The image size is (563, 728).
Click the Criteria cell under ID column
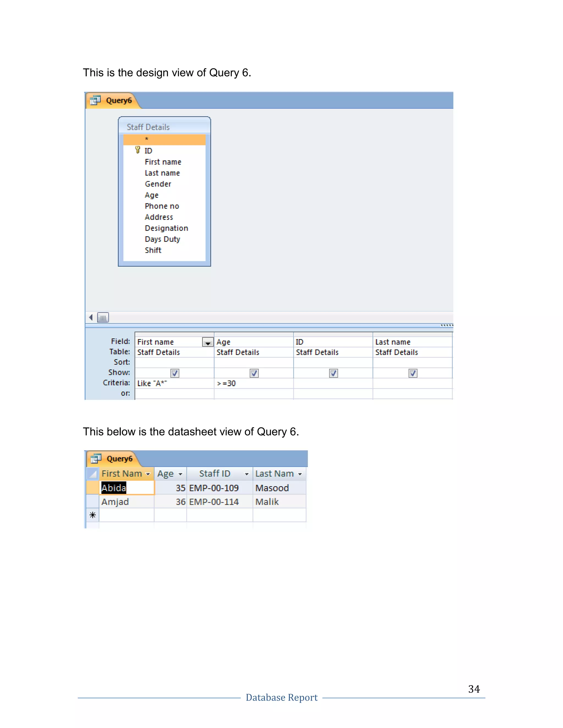pos(333,383)
